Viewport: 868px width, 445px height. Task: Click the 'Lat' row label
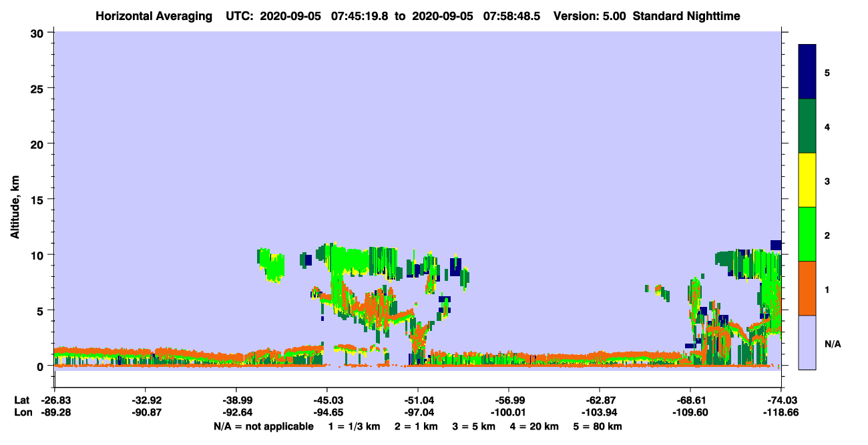coord(21,400)
